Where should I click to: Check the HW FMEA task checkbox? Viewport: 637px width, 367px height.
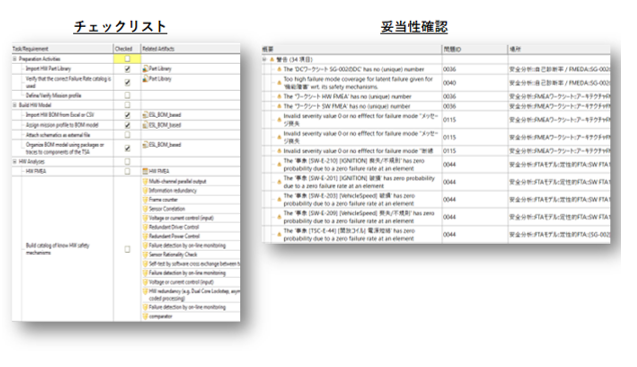(127, 172)
